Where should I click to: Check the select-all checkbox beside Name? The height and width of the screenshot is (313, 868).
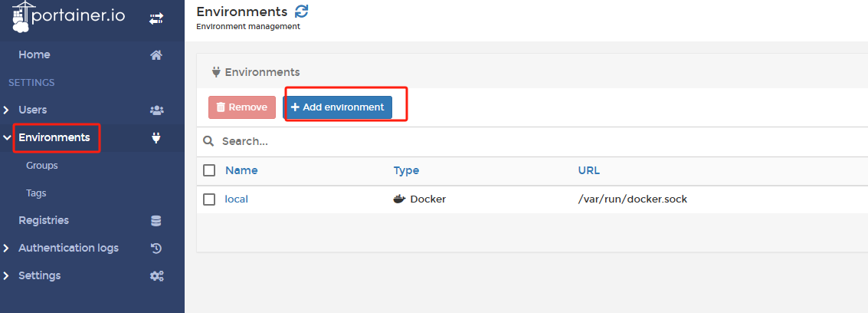click(209, 170)
